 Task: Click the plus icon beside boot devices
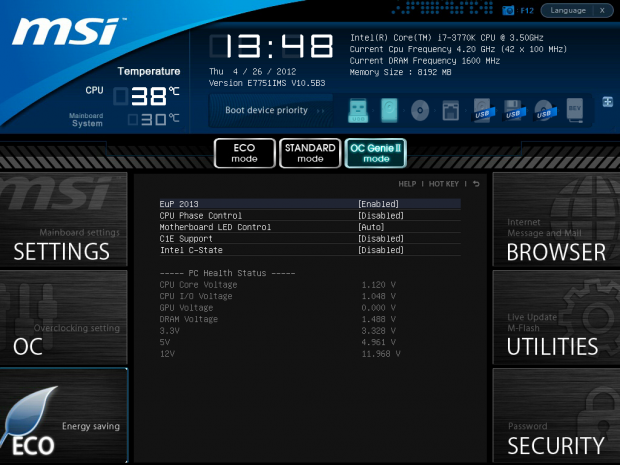(607, 102)
